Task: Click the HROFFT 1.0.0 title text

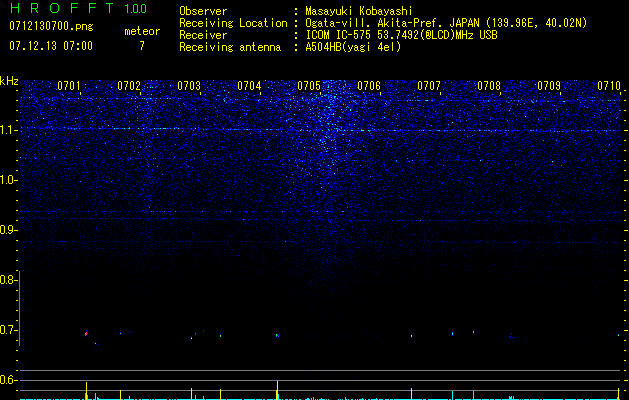Action: click(x=78, y=8)
